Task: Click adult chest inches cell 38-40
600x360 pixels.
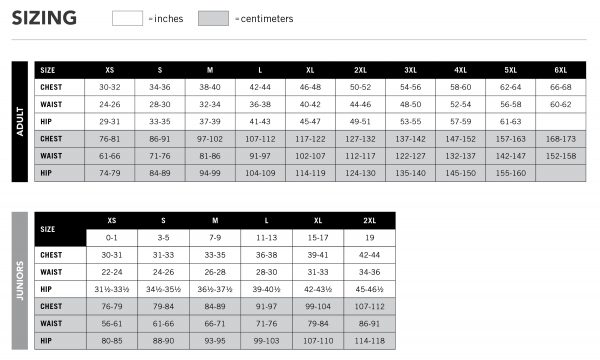Action: [210, 87]
